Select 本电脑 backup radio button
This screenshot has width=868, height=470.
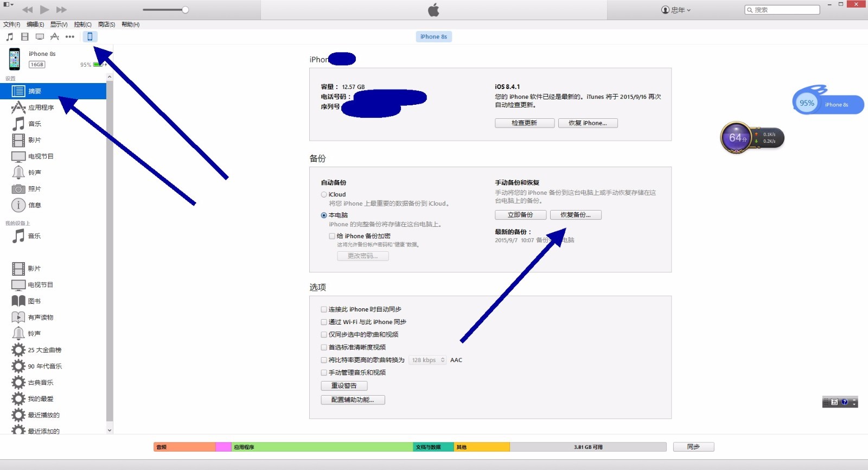point(324,215)
